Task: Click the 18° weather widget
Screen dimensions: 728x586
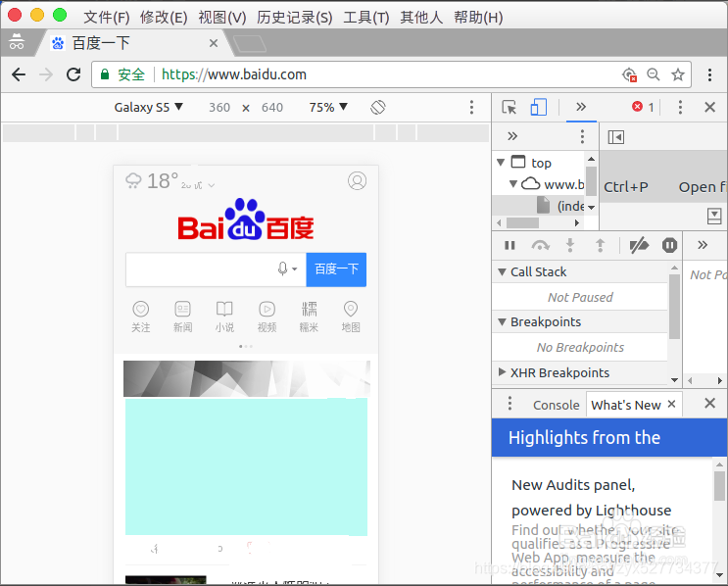Action: pos(170,181)
